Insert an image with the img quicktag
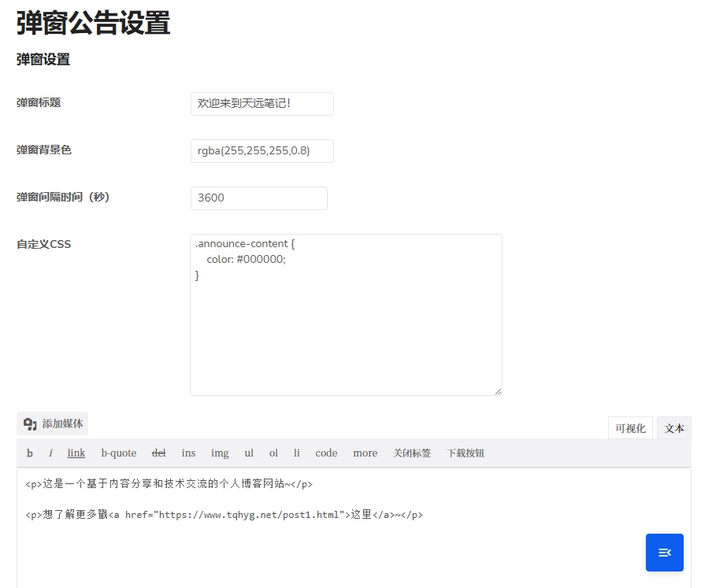The image size is (701, 588). pos(220,453)
